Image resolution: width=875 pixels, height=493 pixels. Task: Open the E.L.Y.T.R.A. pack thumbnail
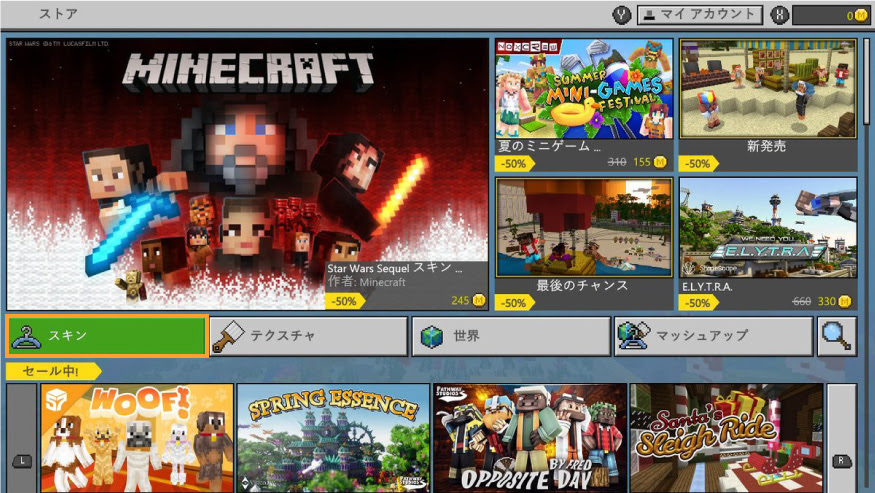pos(768,228)
